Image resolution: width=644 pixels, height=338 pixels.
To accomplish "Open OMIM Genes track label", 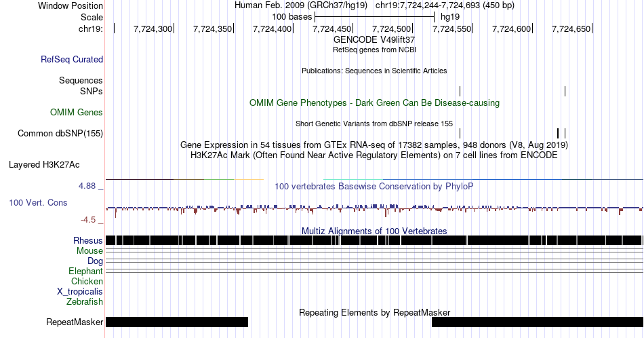I will [77, 112].
